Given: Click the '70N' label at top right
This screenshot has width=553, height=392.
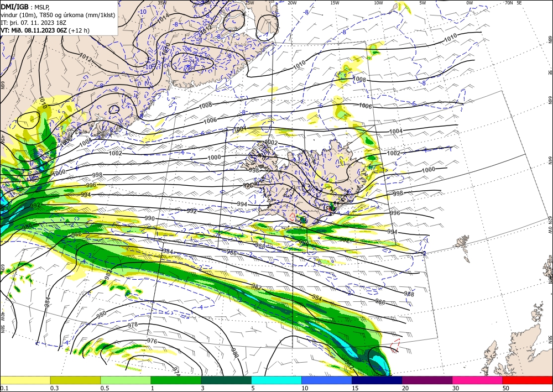Looking at the screenshot, I should point(509,3).
